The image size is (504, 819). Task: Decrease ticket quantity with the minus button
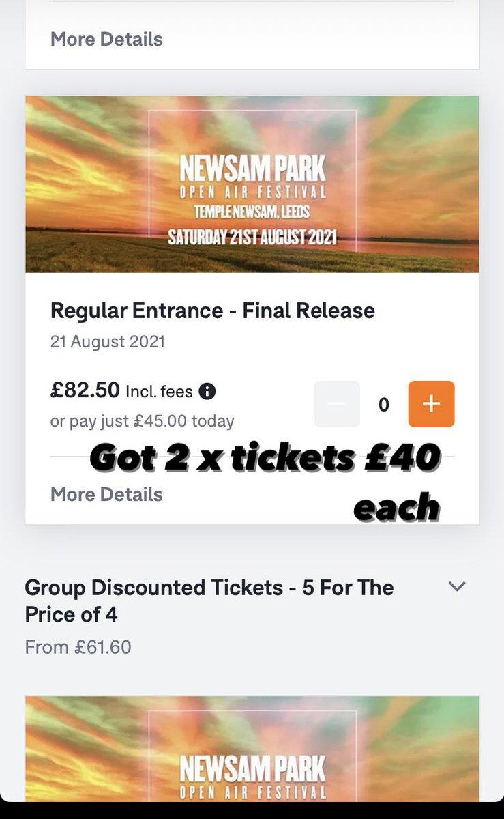(x=337, y=404)
